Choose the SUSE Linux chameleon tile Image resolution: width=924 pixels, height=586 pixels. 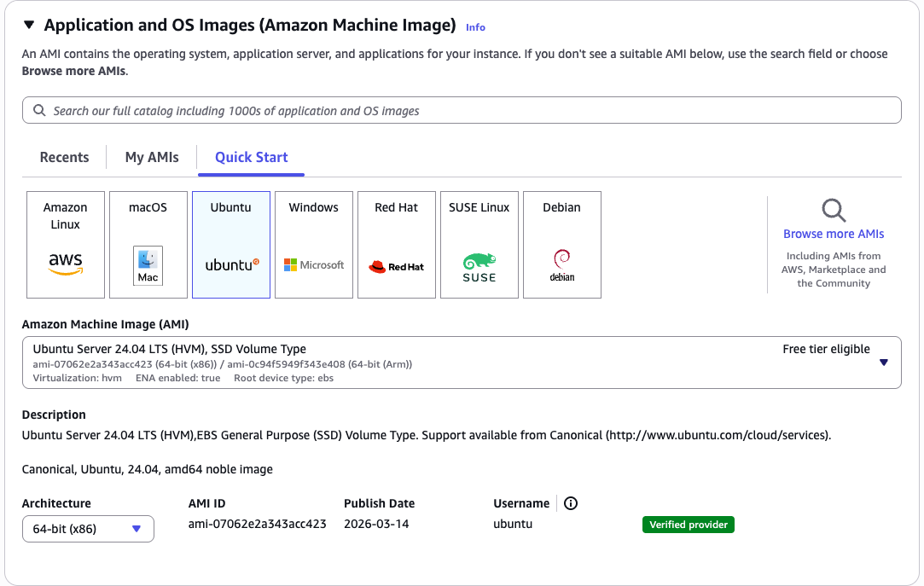[x=479, y=245]
